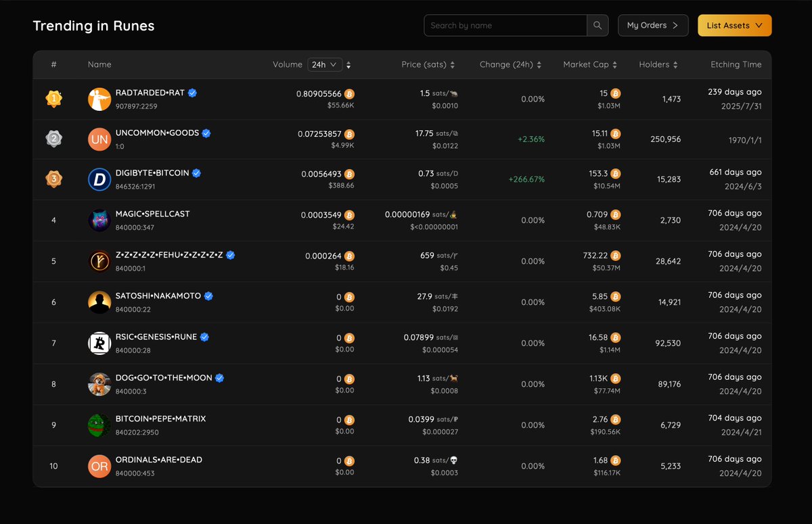The height and width of the screenshot is (524, 812).
Task: Open the UNCOMMON•GOODS rune name
Action: (157, 133)
